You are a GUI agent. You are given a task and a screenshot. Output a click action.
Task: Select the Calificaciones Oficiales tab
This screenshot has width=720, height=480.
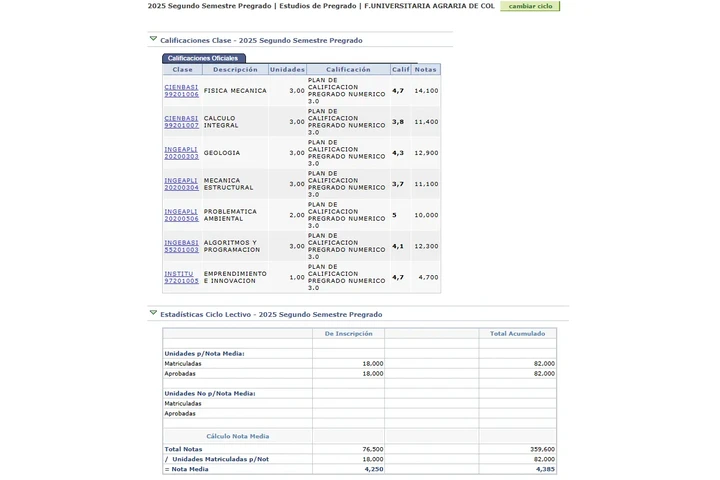point(203,58)
